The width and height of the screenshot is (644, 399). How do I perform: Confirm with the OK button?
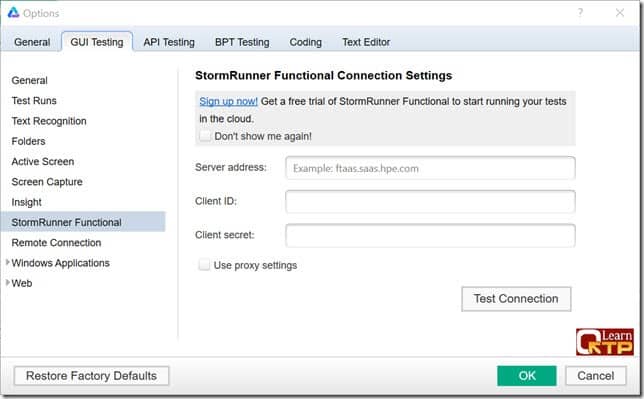(527, 376)
